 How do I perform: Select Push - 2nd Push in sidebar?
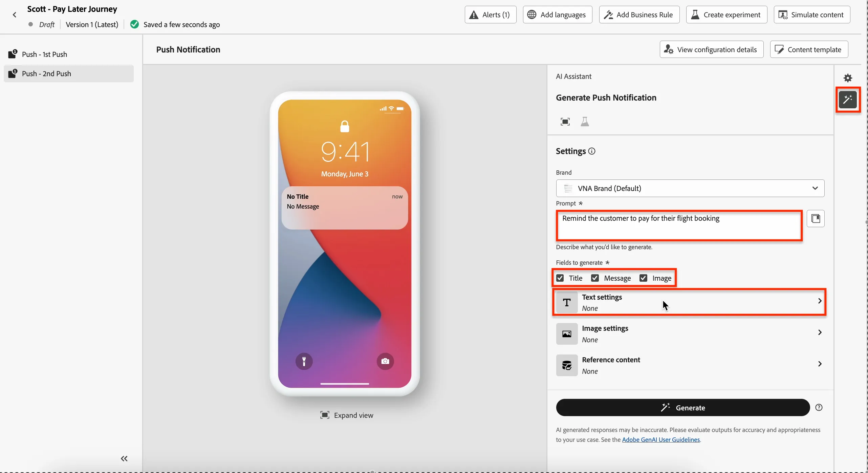(x=69, y=73)
